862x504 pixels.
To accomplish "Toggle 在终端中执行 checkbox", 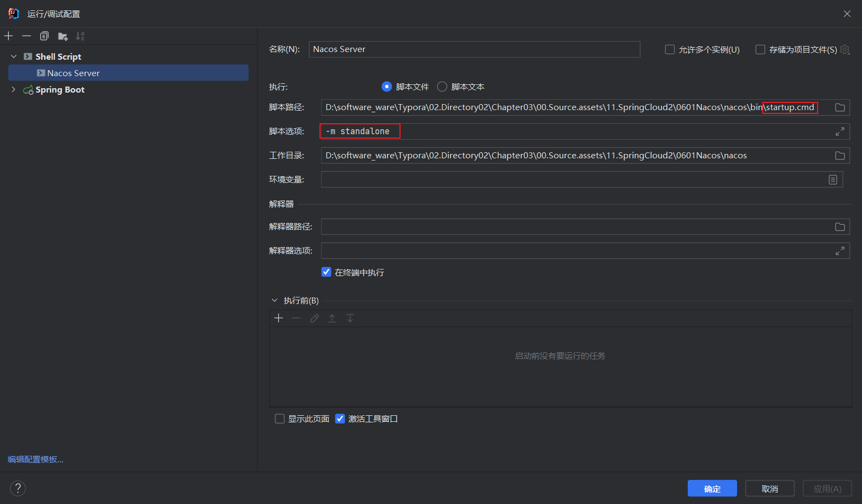I will [x=327, y=272].
